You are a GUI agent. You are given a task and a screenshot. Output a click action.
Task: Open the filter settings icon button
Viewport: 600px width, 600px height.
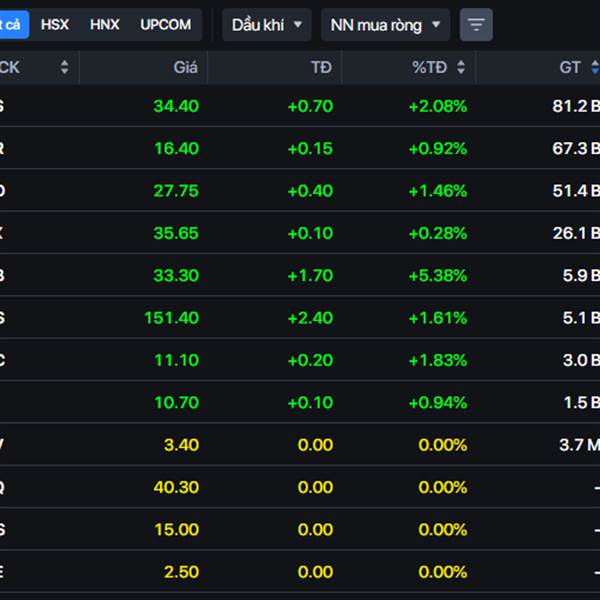click(476, 25)
